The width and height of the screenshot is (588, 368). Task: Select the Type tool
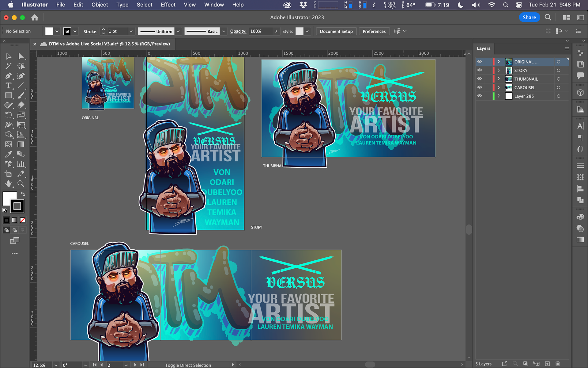click(x=8, y=86)
